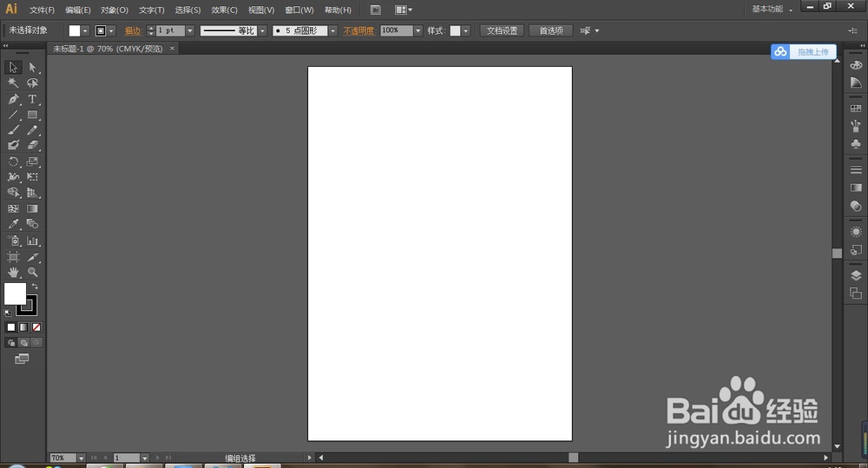Select the Rectangle tool
The width and height of the screenshot is (868, 468).
tap(33, 115)
